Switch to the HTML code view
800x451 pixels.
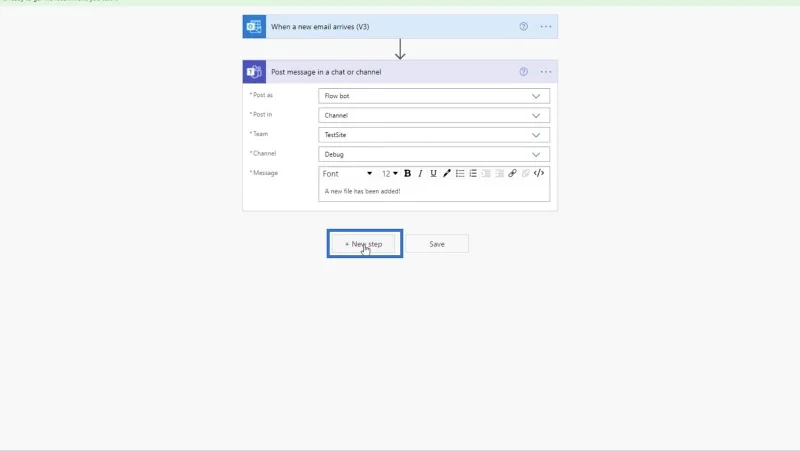[x=539, y=173]
